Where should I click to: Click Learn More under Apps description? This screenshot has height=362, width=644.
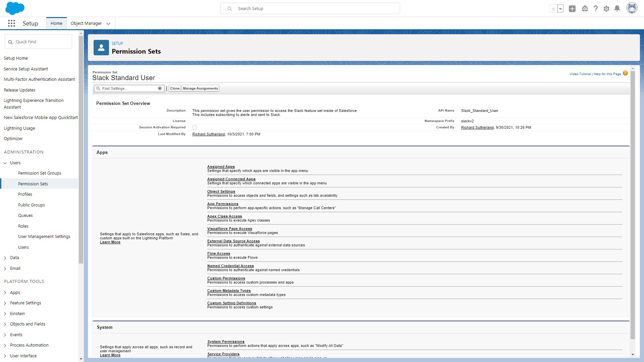110,242
